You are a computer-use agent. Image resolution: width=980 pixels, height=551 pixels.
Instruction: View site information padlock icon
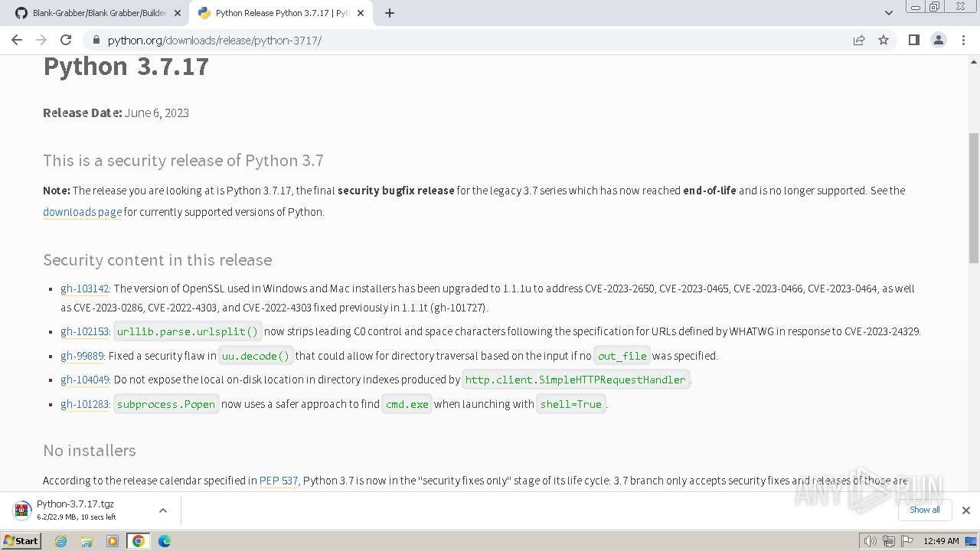click(96, 40)
